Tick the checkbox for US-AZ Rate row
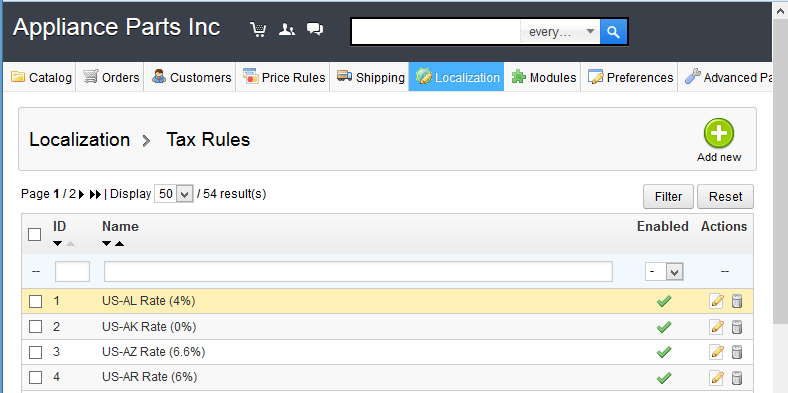The width and height of the screenshot is (788, 393). tap(35, 352)
